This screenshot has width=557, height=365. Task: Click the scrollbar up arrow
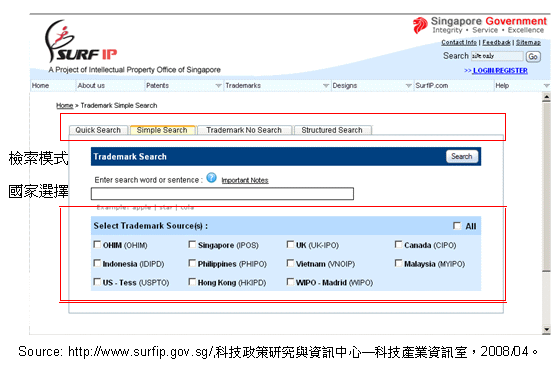click(x=546, y=98)
